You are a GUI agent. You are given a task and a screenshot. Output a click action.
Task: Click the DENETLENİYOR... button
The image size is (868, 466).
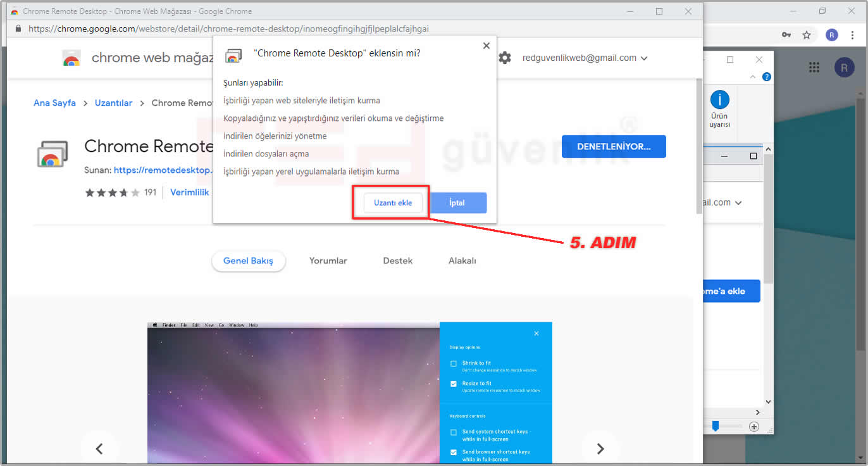coord(614,146)
